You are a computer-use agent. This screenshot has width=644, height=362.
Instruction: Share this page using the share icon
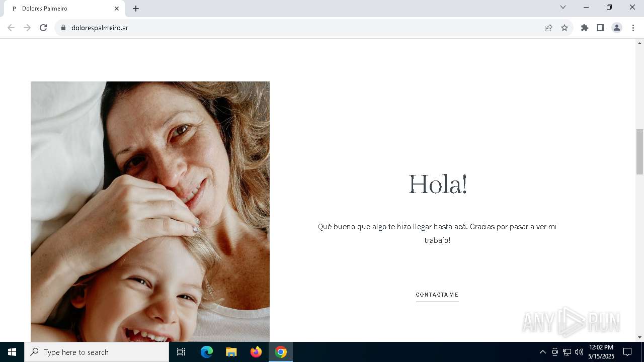pos(548,28)
